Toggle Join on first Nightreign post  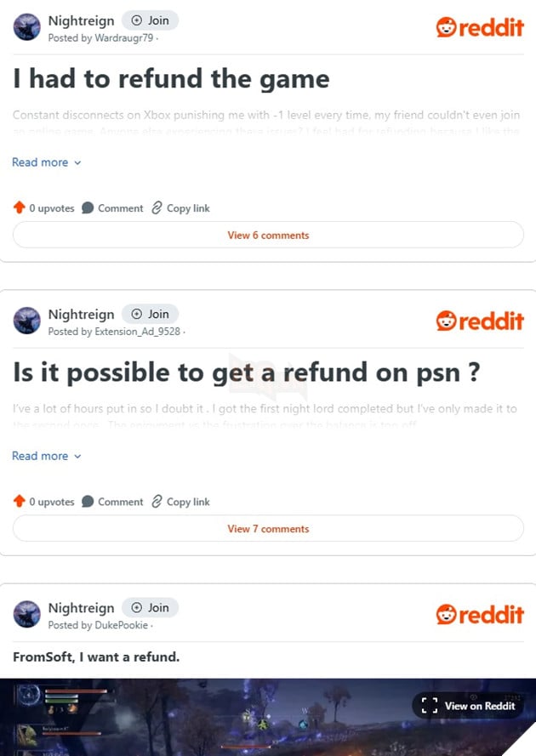click(150, 20)
